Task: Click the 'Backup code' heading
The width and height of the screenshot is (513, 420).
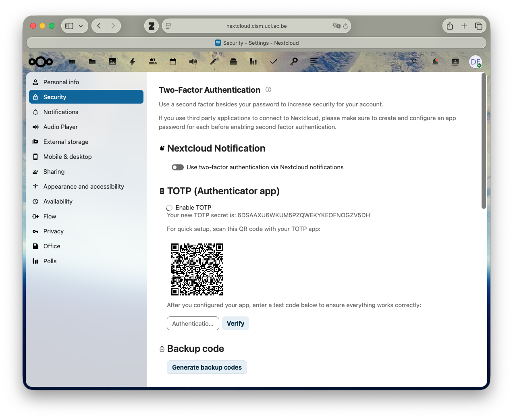Action: [195, 349]
